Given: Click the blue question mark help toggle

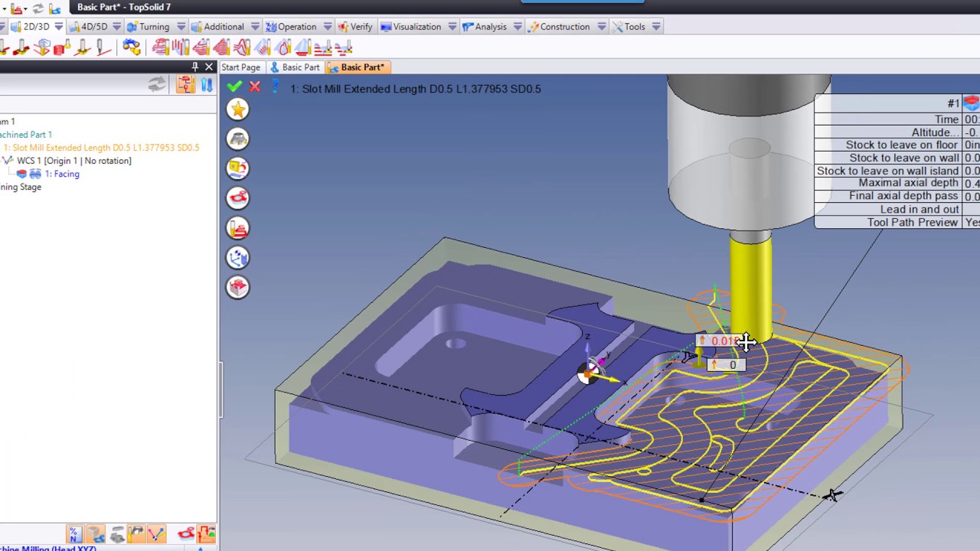Looking at the screenshot, I should click(x=275, y=86).
